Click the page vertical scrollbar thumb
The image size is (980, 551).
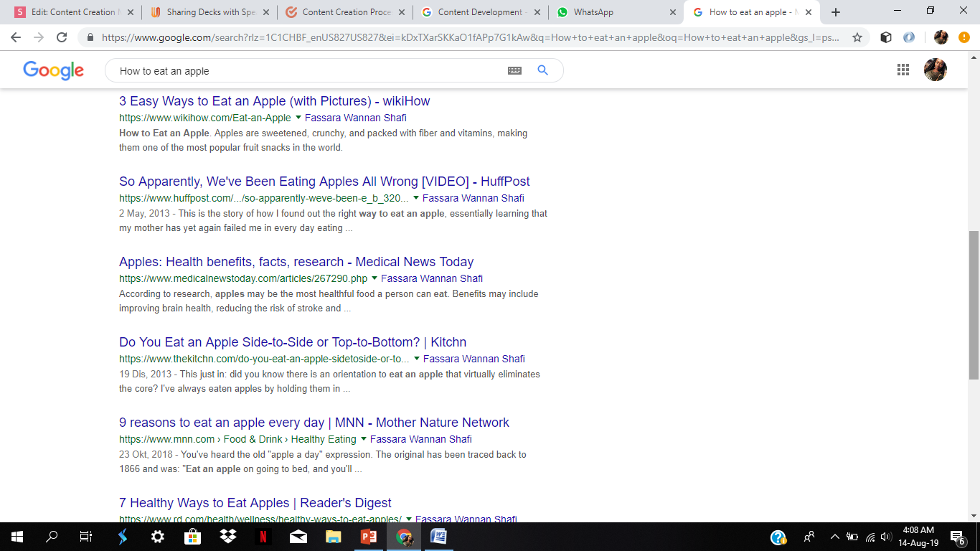(x=974, y=305)
